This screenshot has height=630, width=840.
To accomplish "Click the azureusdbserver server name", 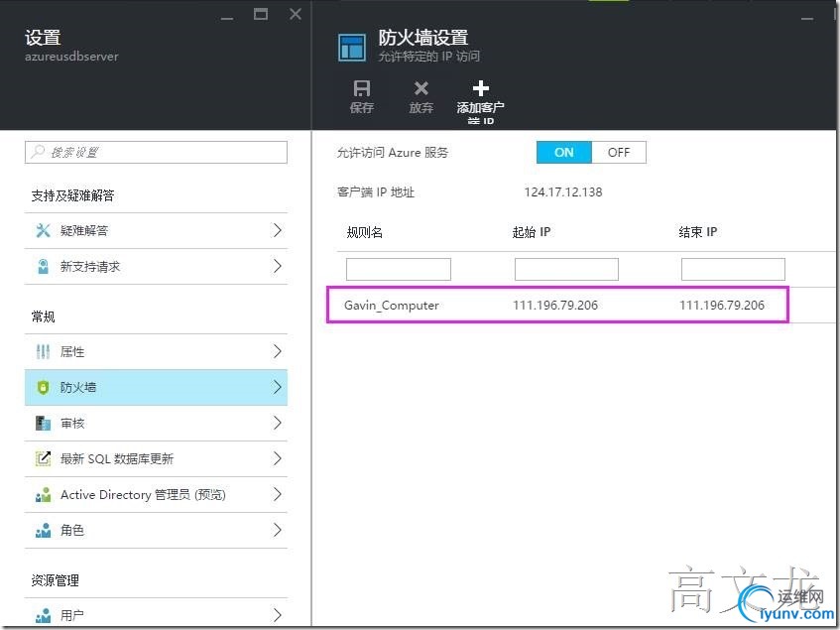I will pyautogui.click(x=71, y=57).
